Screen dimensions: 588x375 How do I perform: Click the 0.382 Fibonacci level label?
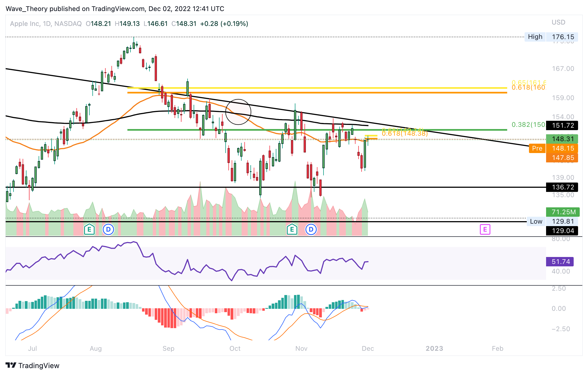pyautogui.click(x=528, y=125)
